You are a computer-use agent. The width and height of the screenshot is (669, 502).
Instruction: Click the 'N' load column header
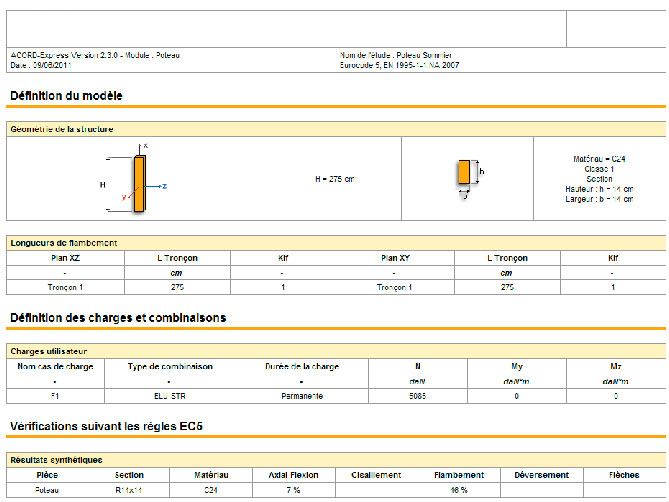tap(418, 366)
